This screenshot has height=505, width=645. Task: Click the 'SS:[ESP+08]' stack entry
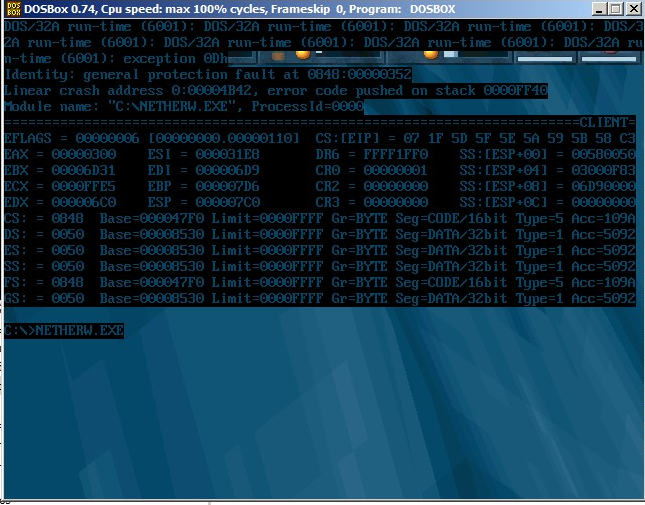point(548,186)
